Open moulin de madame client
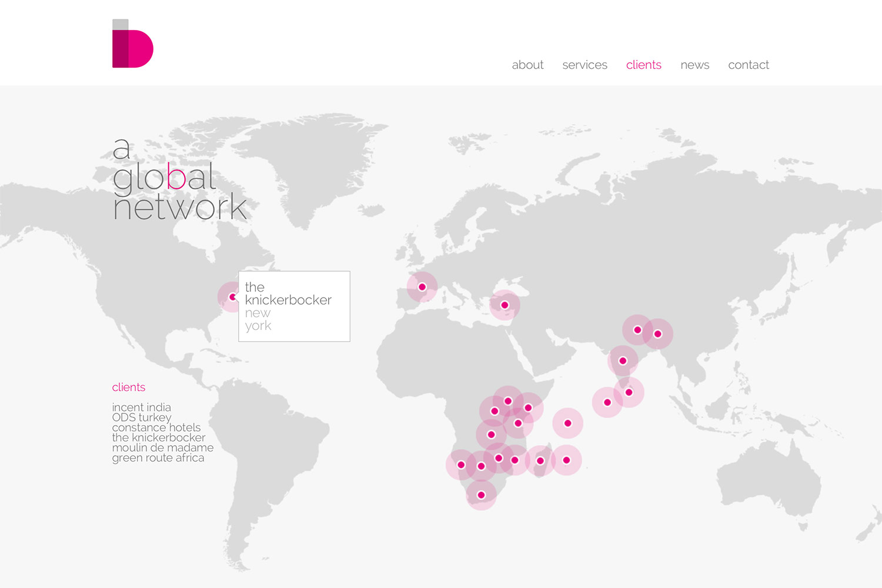 (x=163, y=447)
